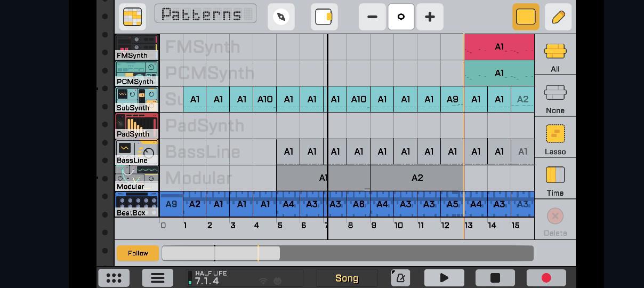Enable the Lasso selection tool

tap(555, 138)
